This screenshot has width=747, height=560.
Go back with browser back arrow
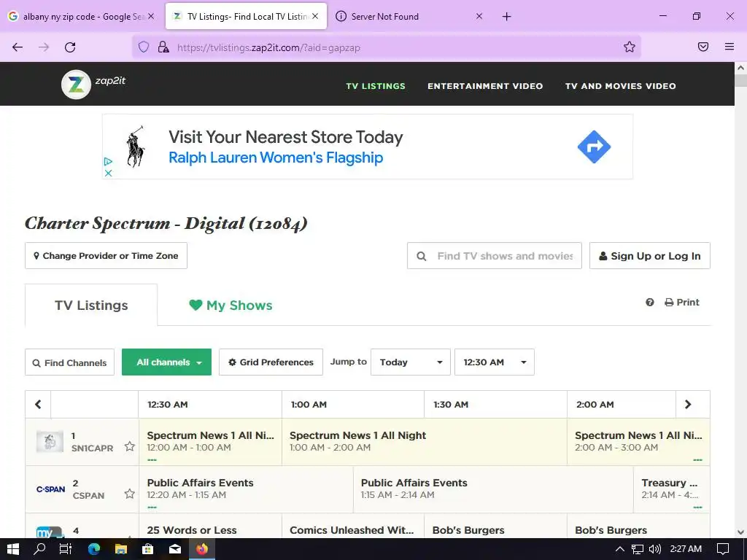pyautogui.click(x=18, y=47)
